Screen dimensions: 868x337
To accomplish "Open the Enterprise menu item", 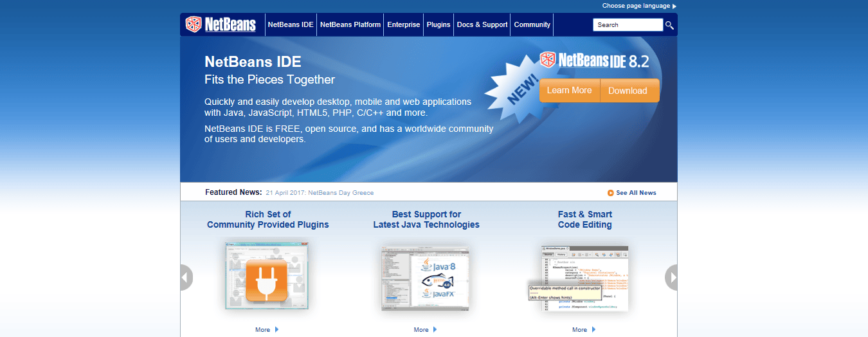I will coord(404,24).
